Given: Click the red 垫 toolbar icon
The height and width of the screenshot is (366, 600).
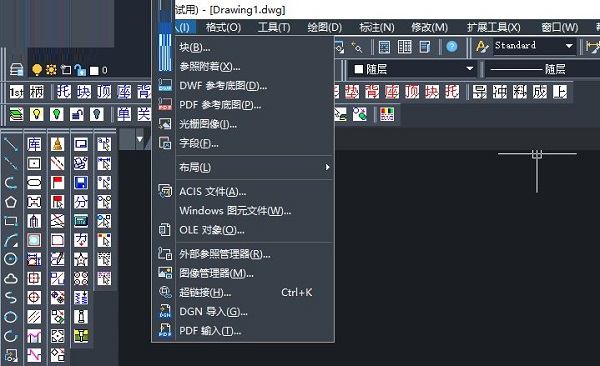Looking at the screenshot, I should pos(352,92).
